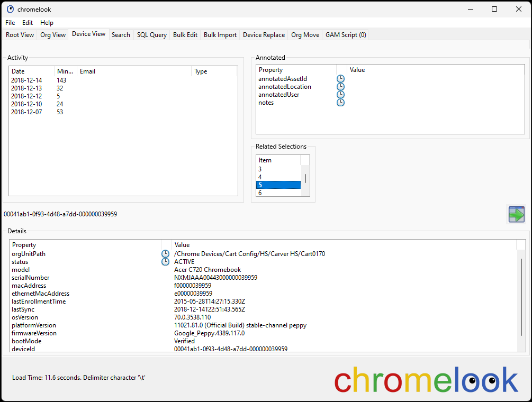The height and width of the screenshot is (402, 532).
Task: Select the annotatedLocation property row
Action: [x=390, y=87]
